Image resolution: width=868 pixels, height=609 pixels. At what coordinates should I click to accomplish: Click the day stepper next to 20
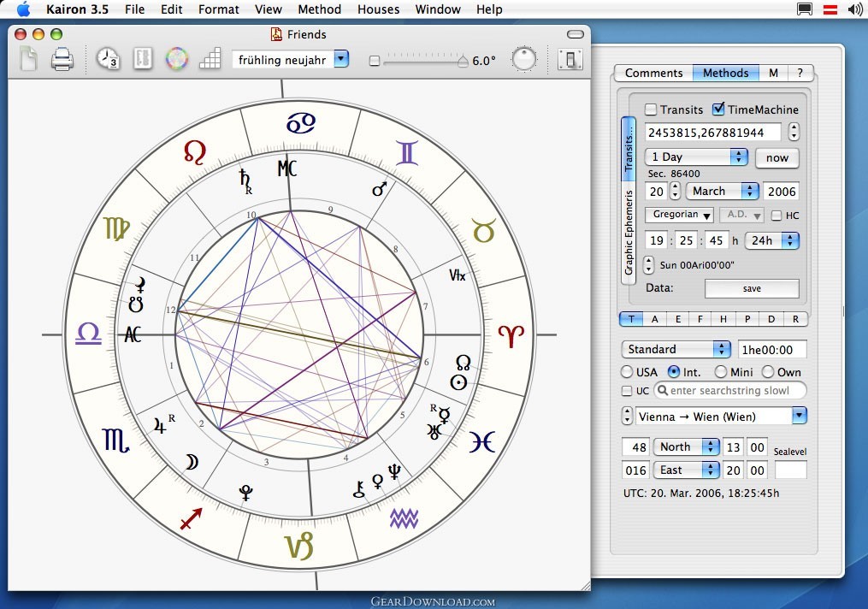click(x=675, y=192)
